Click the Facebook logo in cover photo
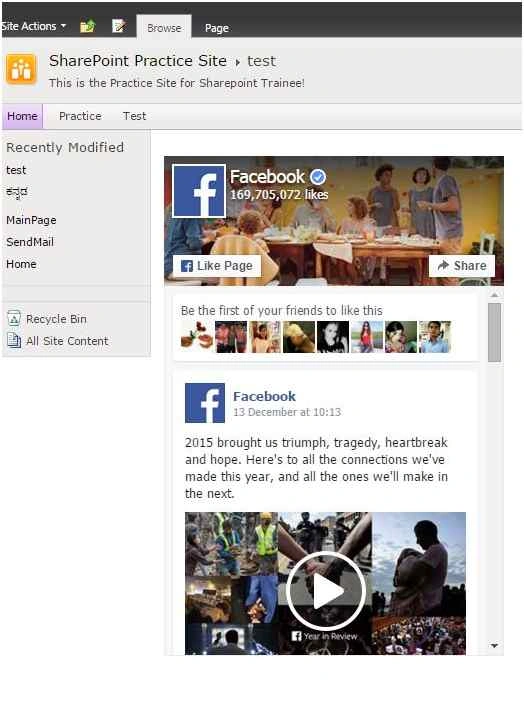The height and width of the screenshot is (710, 524). 199,191
